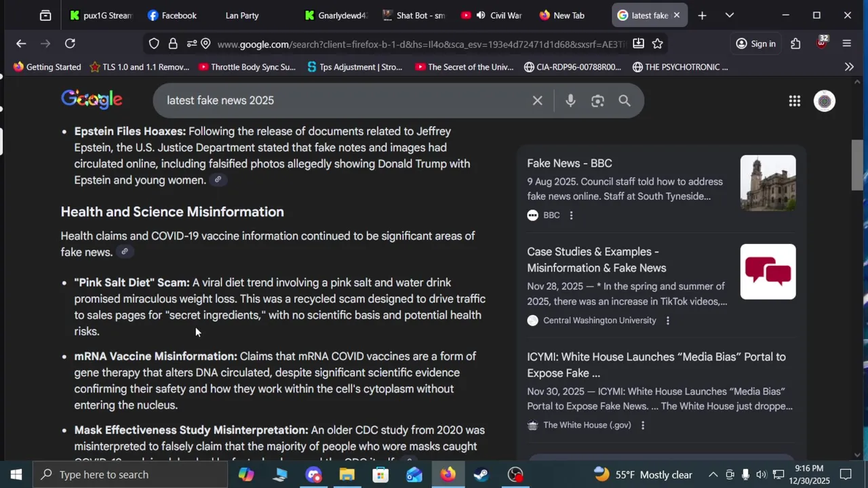Open BBC result building thumbnail

(768, 183)
